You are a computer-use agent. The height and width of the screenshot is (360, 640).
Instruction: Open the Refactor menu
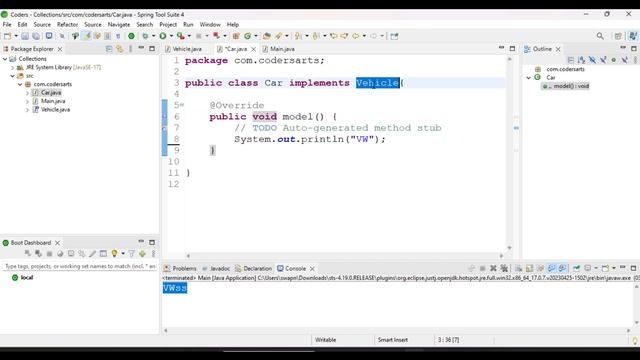(x=67, y=24)
